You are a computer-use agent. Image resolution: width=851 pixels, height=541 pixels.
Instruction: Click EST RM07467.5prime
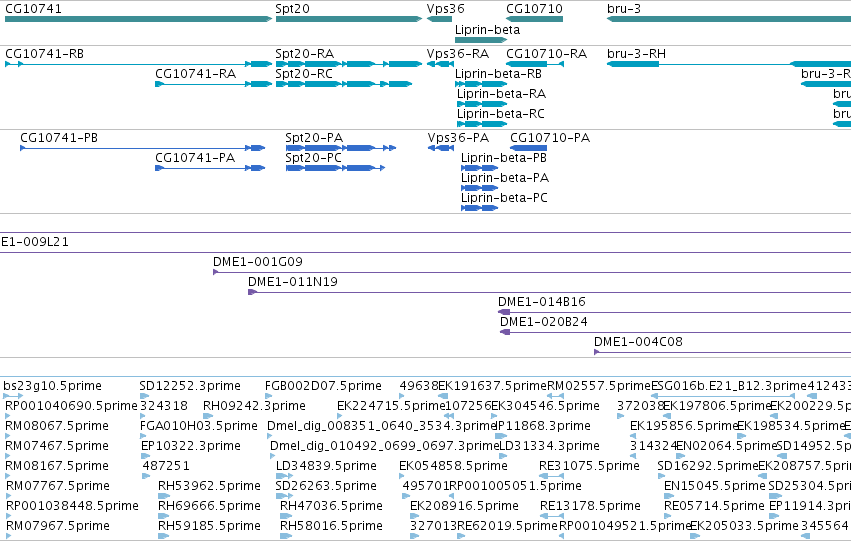coord(57,447)
